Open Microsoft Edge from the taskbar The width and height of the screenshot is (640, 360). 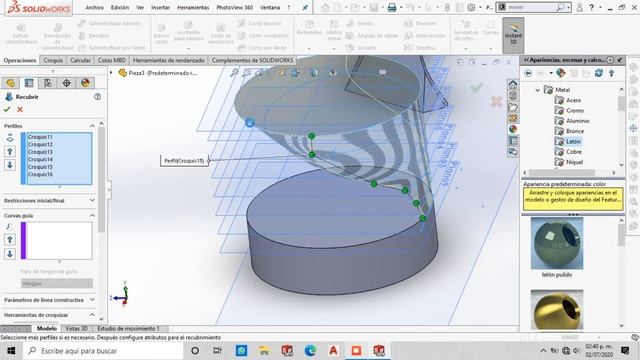point(310,351)
